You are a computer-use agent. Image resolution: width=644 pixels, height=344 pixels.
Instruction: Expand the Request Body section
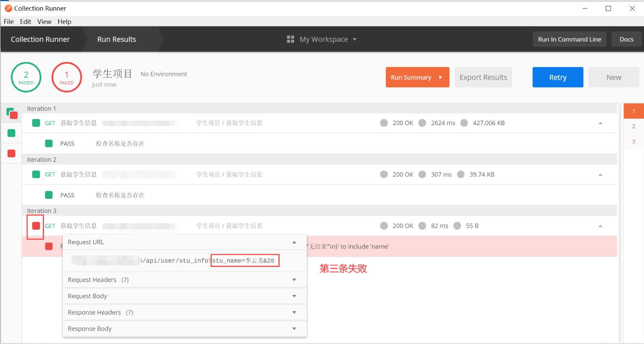coord(185,296)
